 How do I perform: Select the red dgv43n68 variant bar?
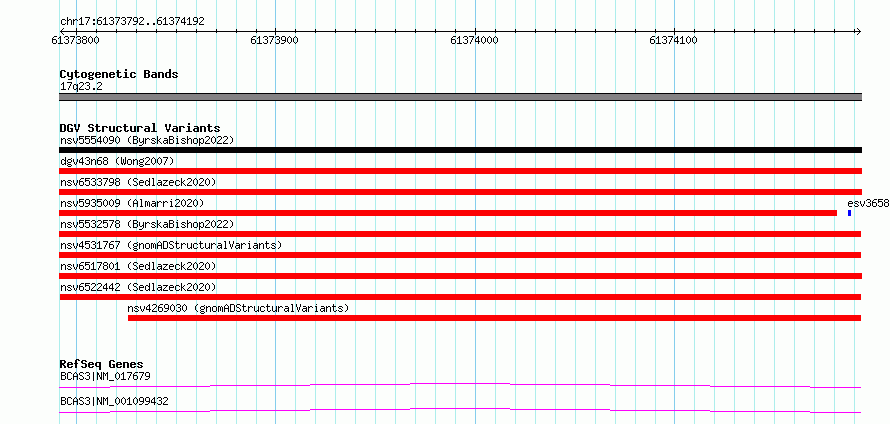pos(460,171)
